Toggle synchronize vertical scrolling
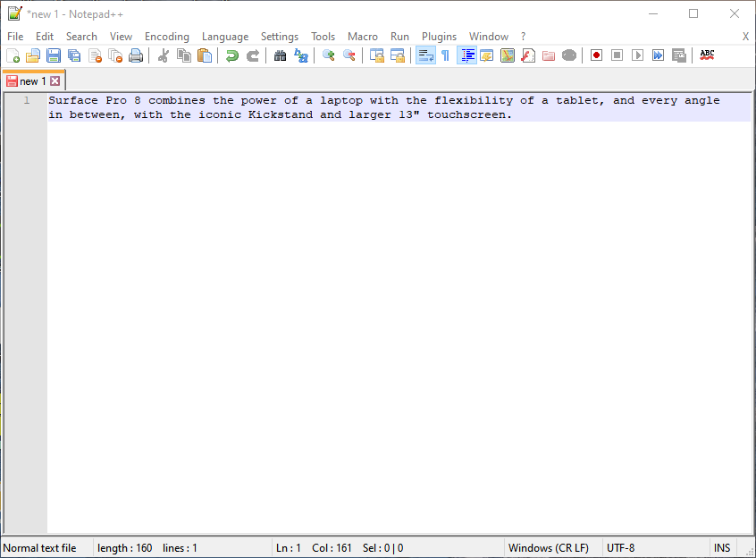Screen dimensions: 756x558 point(376,56)
